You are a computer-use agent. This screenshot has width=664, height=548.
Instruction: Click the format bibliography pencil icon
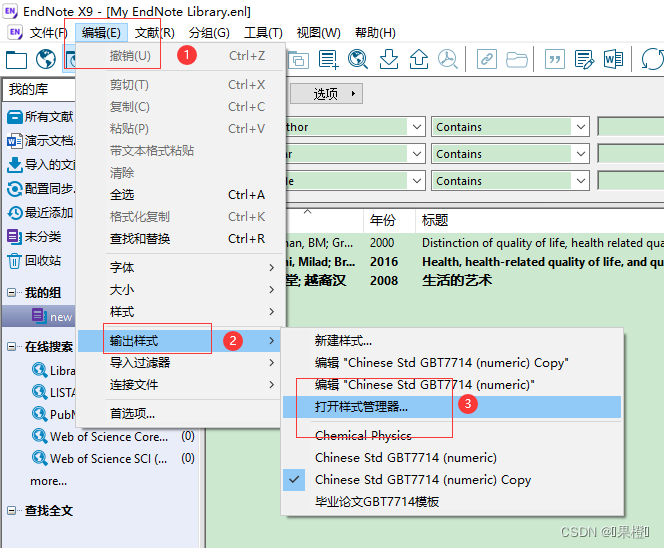click(584, 59)
